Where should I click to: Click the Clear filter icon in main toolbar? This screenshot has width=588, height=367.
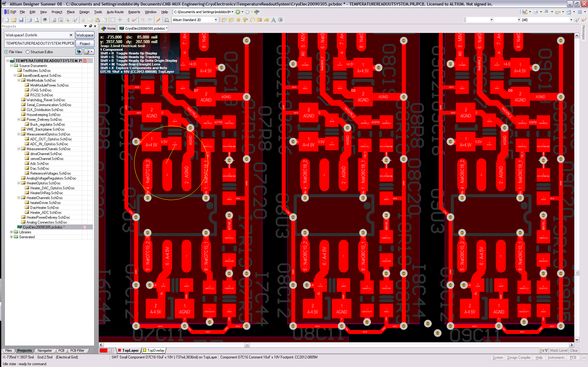point(134,20)
